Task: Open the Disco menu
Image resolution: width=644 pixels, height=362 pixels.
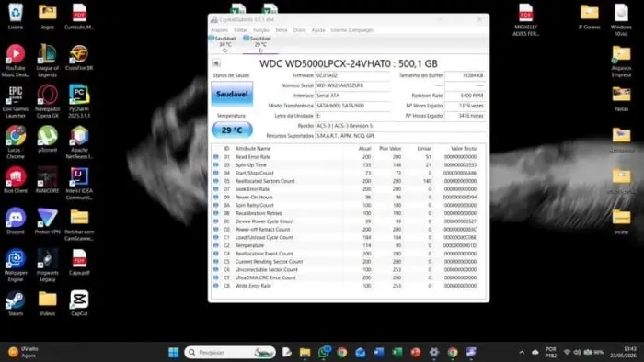Action: (x=299, y=30)
